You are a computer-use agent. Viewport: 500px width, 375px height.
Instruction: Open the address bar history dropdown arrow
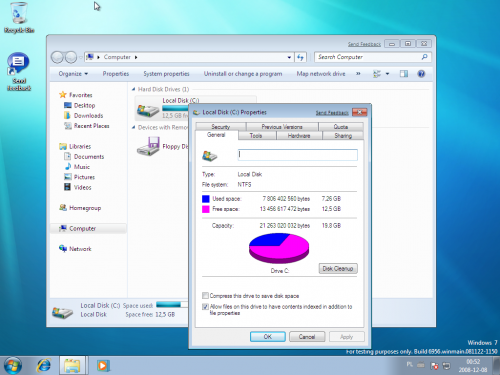pos(289,57)
